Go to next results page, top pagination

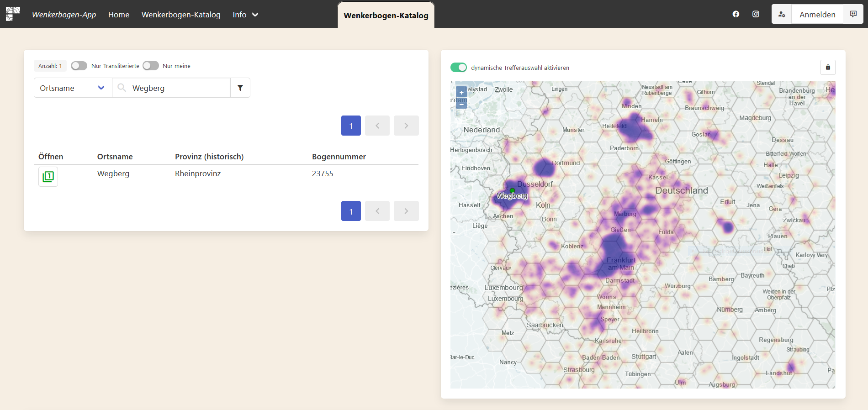406,126
